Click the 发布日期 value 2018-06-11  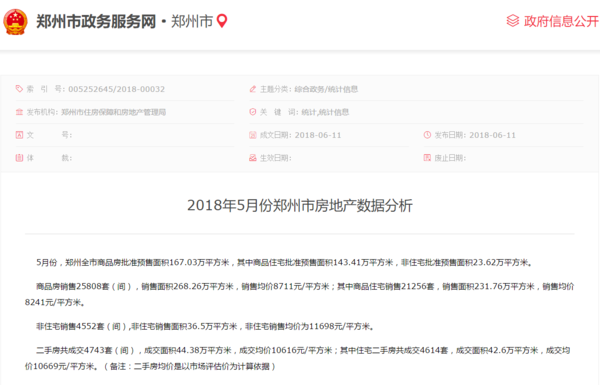pos(492,135)
